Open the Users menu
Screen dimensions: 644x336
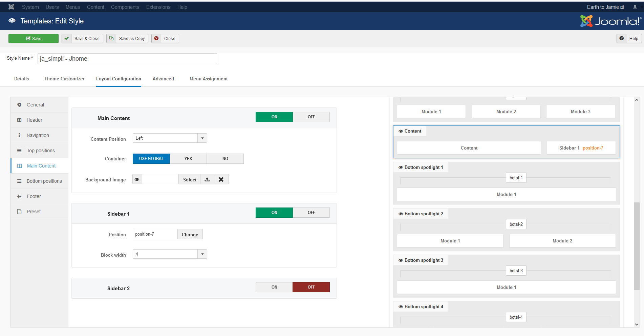point(52,7)
